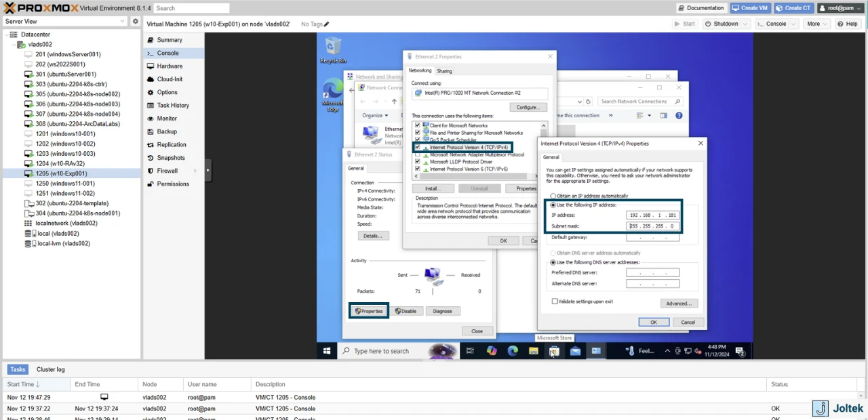Click the Create VM button
Image resolution: width=868 pixels, height=420 pixels.
(x=750, y=8)
